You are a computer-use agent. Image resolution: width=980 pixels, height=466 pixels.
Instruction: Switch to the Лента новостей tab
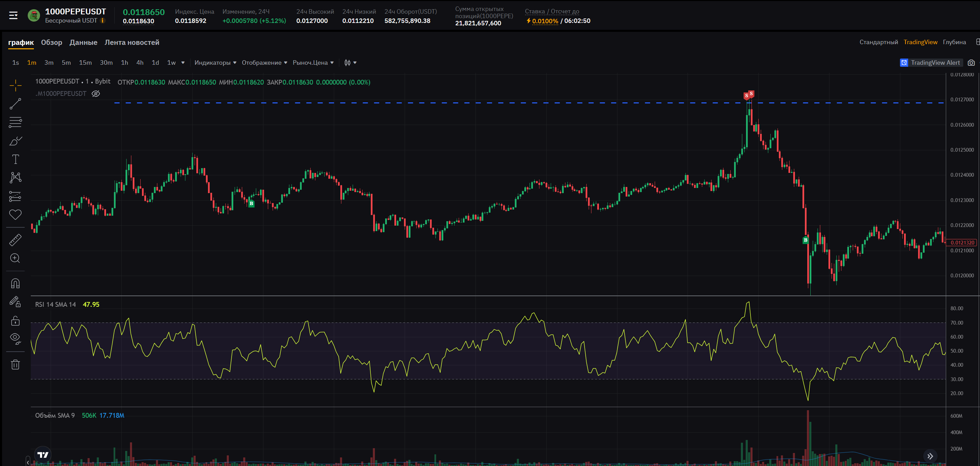(x=132, y=42)
